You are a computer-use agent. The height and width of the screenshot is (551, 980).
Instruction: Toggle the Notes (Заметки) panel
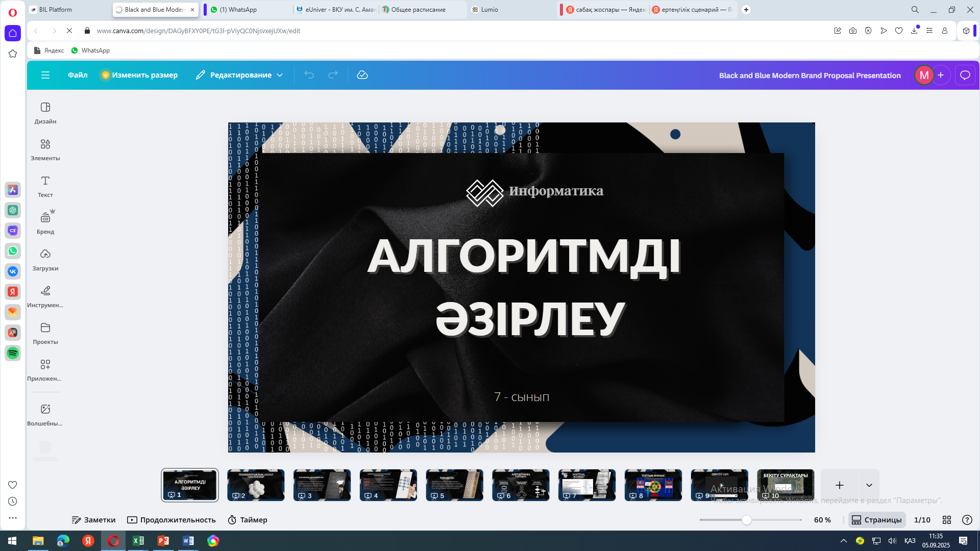pos(93,520)
